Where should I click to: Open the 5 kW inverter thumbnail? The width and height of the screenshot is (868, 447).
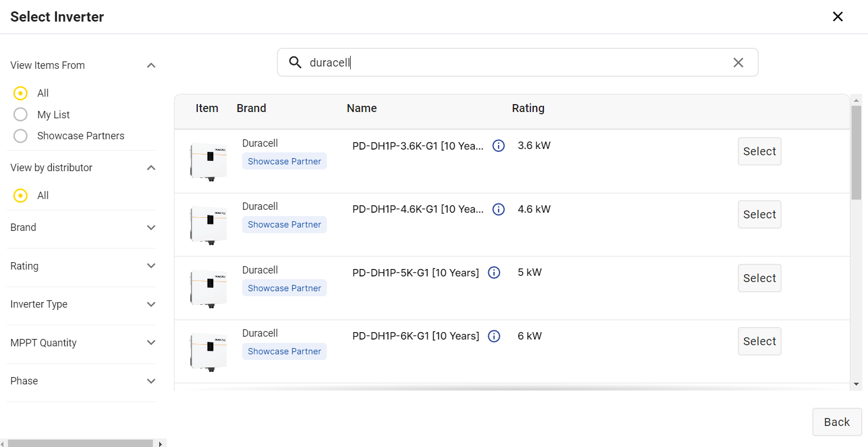209,288
